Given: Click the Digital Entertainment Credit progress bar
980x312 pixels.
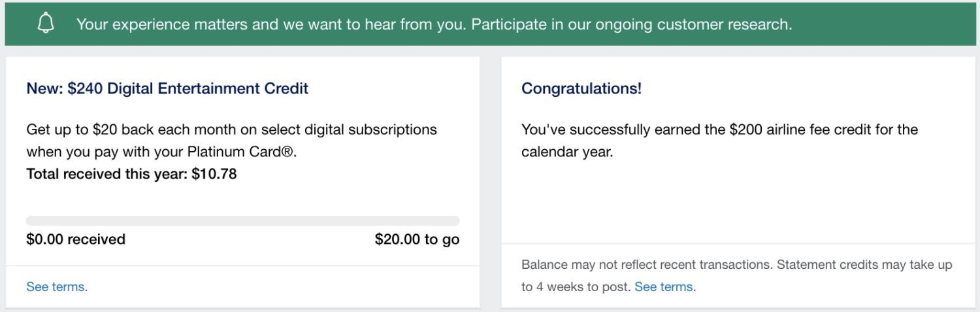Looking at the screenshot, I should [x=242, y=221].
